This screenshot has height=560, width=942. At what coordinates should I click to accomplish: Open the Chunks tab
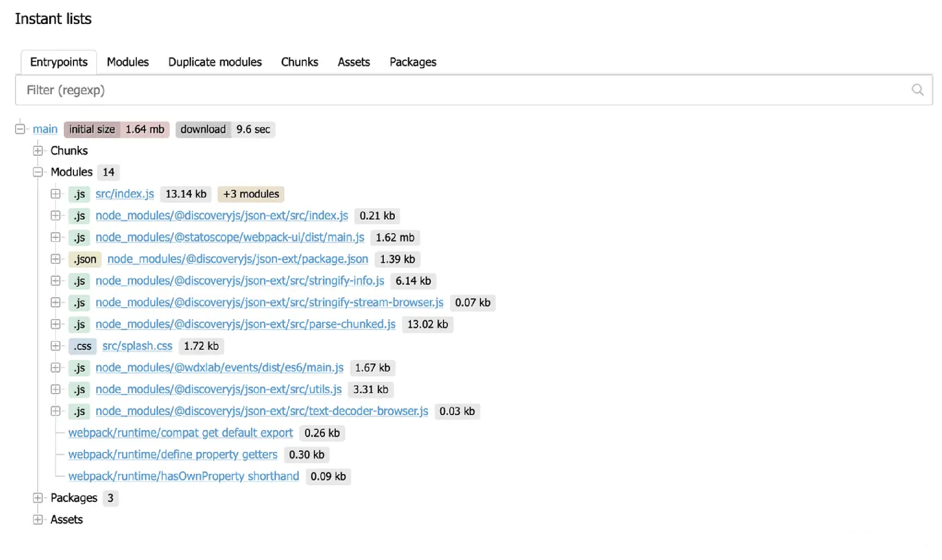pyautogui.click(x=299, y=62)
